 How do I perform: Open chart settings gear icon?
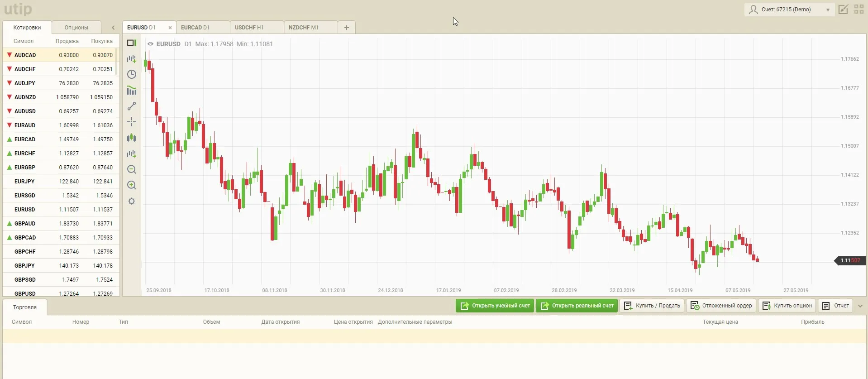click(132, 201)
